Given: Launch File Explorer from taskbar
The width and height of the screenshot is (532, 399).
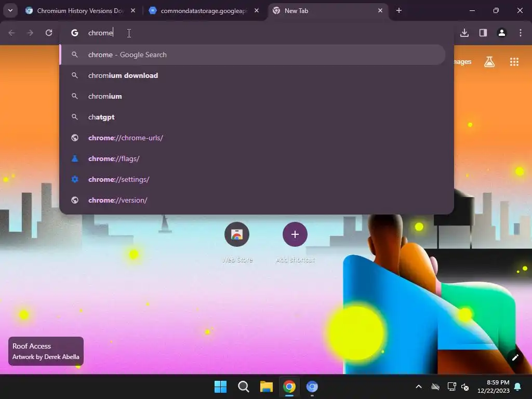Looking at the screenshot, I should point(267,387).
